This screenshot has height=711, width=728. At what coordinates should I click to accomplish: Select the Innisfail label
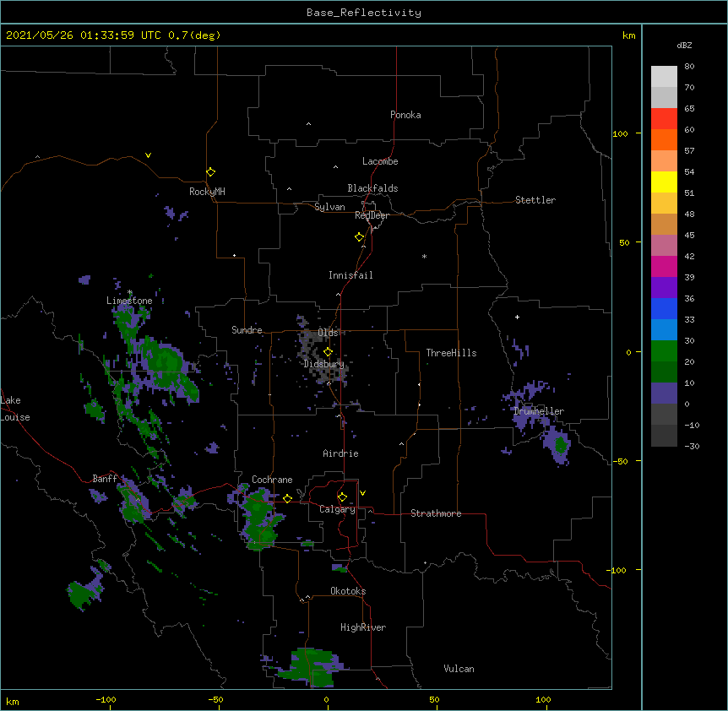(350, 275)
